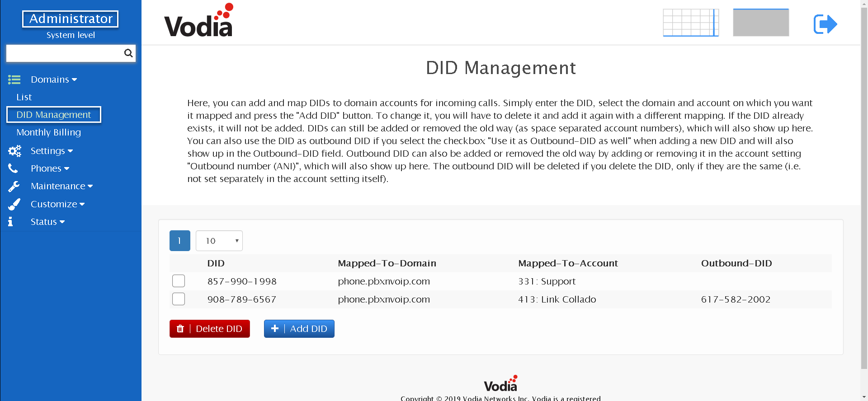Screen dimensions: 868x401
Task: Click the Settings gears icon
Action: pos(14,151)
